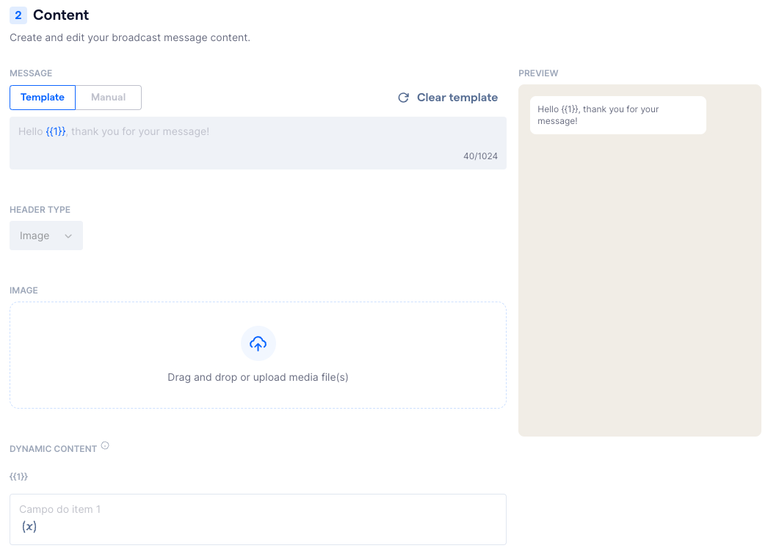
Task: Click the 40/1024 character counter
Action: coord(480,156)
